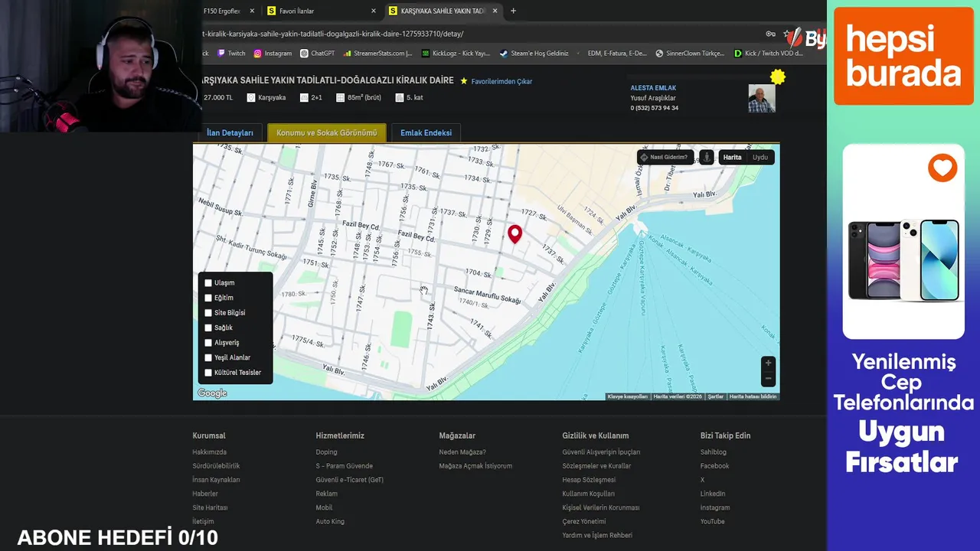The image size is (980, 551).
Task: Click the heart icon in hepsiburada ad
Action: [942, 168]
